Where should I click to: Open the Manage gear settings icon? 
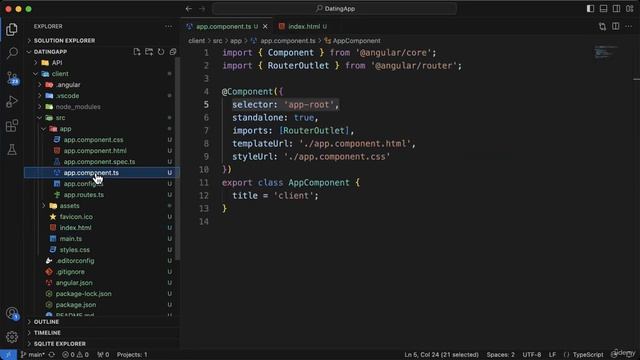tap(12, 337)
